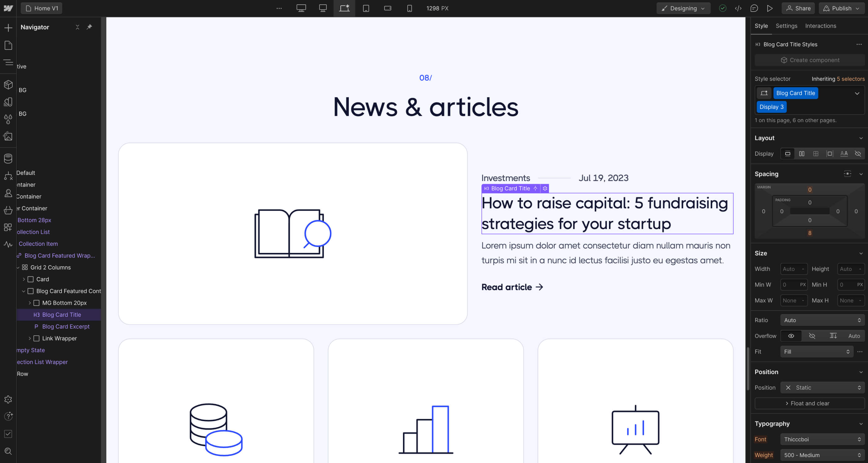Switch to the Interactions tab

click(821, 26)
